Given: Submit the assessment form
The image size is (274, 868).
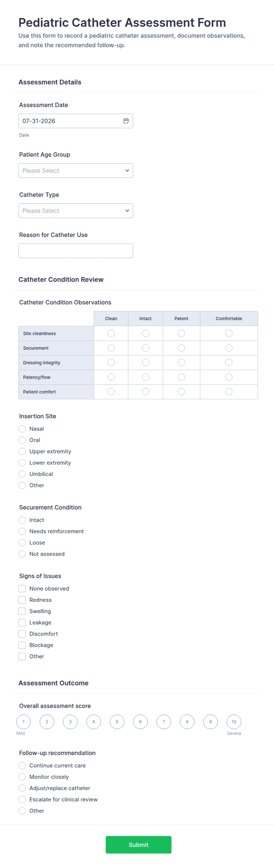Looking at the screenshot, I should tap(138, 845).
